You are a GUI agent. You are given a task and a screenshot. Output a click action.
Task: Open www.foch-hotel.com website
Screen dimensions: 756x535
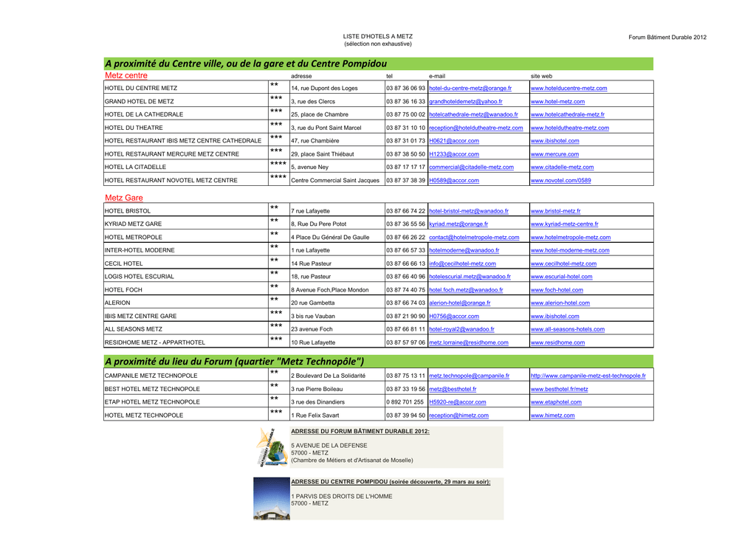(x=557, y=290)
